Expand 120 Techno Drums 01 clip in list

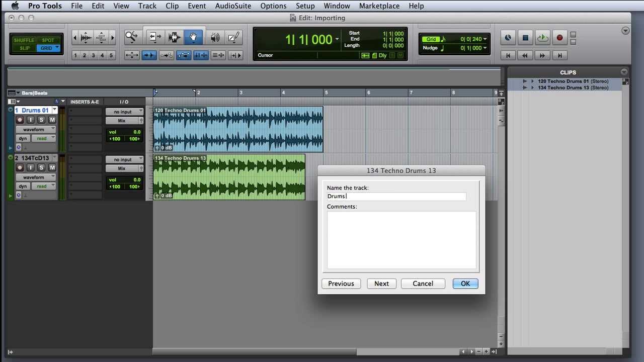(x=532, y=81)
